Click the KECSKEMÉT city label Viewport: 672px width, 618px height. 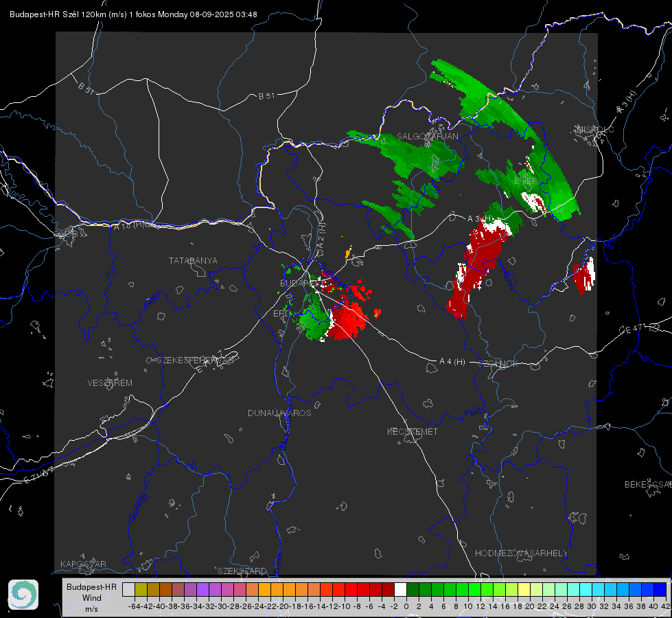tap(413, 431)
